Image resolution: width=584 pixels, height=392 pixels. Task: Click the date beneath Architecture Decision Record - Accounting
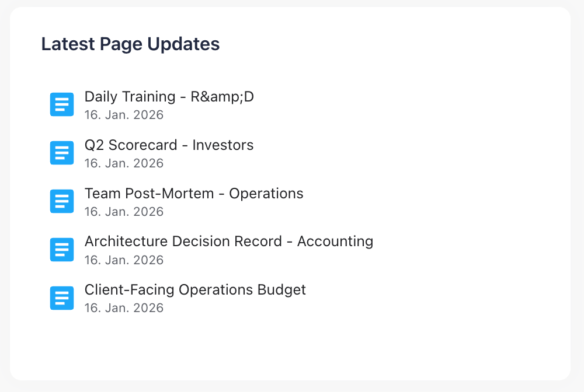point(124,260)
